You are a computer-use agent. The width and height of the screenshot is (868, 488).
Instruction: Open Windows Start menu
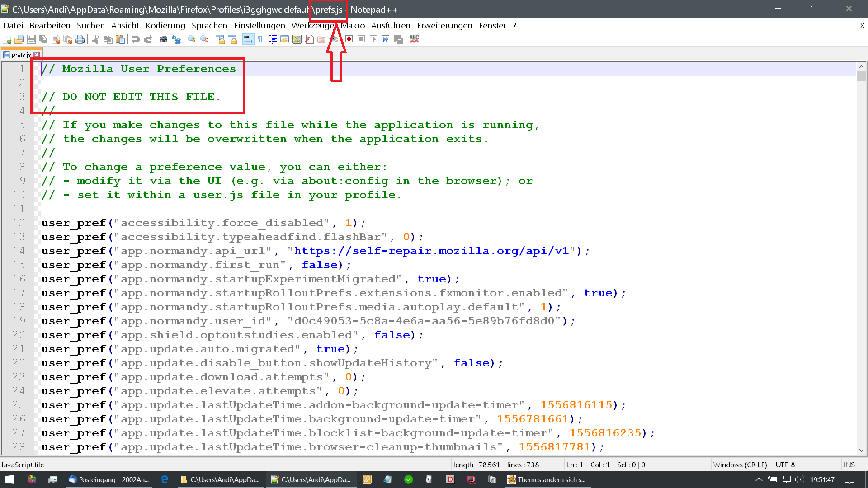(10, 479)
